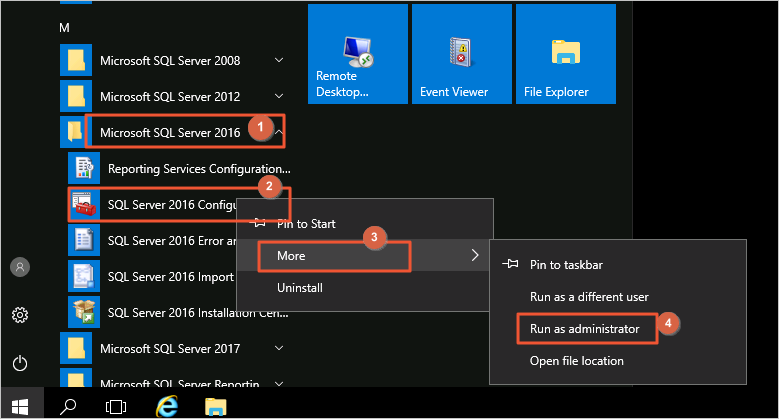Click the Windows Start button
Screen dimensions: 779x419
pos(20,407)
